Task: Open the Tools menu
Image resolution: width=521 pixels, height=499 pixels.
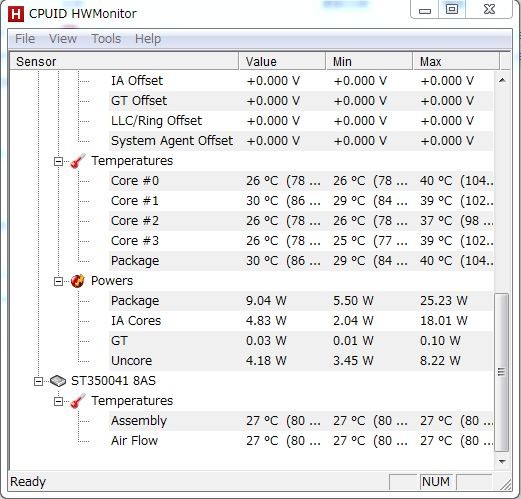Action: tap(106, 39)
